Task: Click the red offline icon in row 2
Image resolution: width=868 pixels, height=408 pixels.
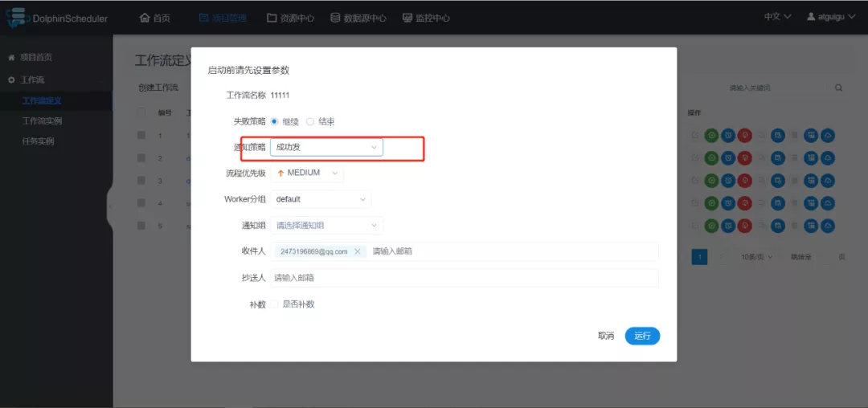Action: (x=744, y=158)
